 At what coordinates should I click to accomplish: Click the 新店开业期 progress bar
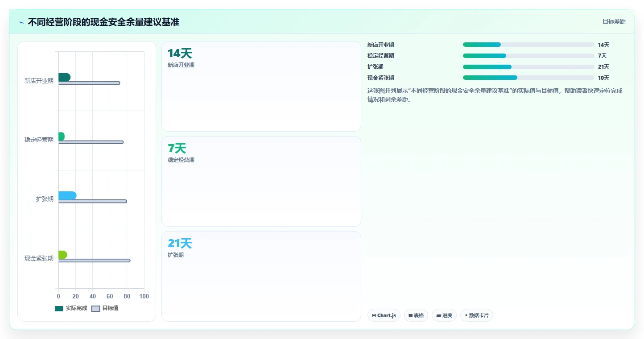point(528,45)
